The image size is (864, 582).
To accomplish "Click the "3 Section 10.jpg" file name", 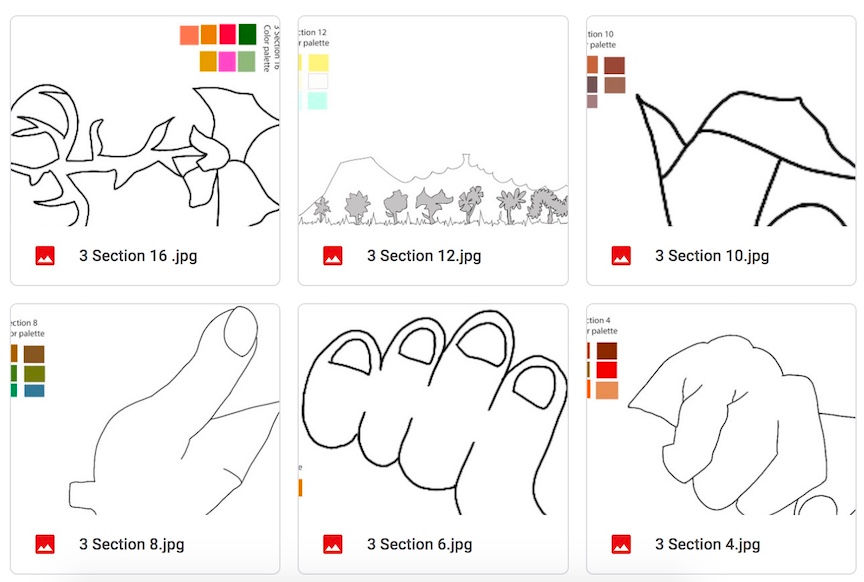I will pyautogui.click(x=712, y=256).
